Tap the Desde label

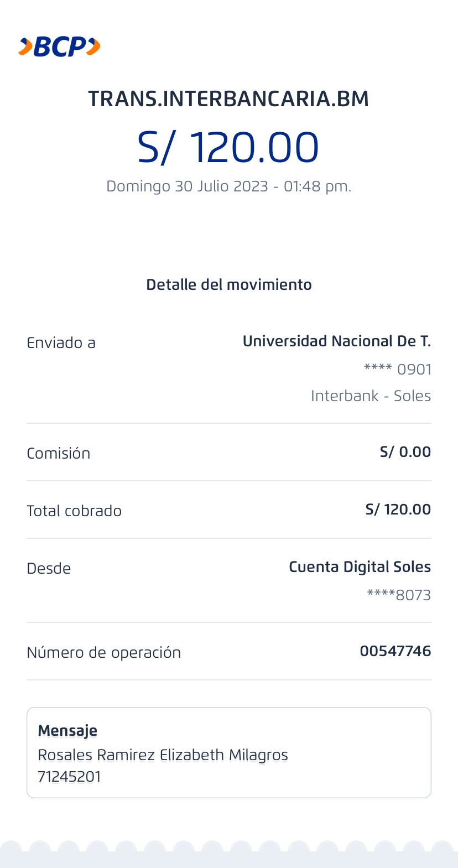click(49, 569)
